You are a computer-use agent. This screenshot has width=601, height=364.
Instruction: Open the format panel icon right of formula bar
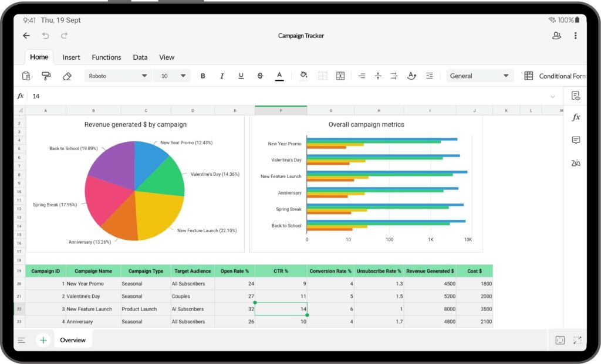point(576,96)
